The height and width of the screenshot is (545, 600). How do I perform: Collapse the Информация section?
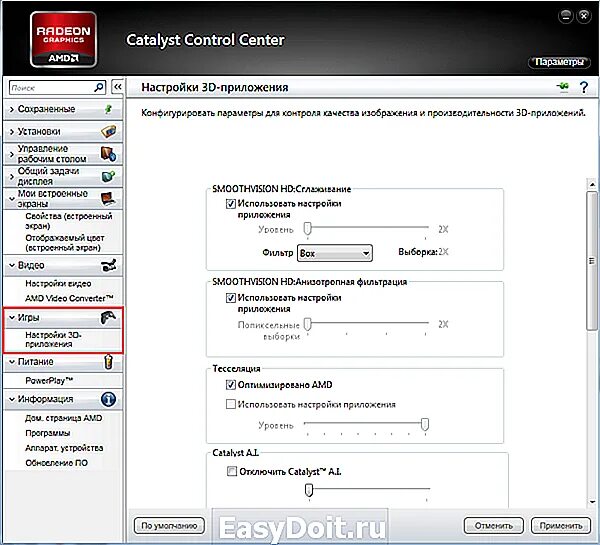point(11,399)
